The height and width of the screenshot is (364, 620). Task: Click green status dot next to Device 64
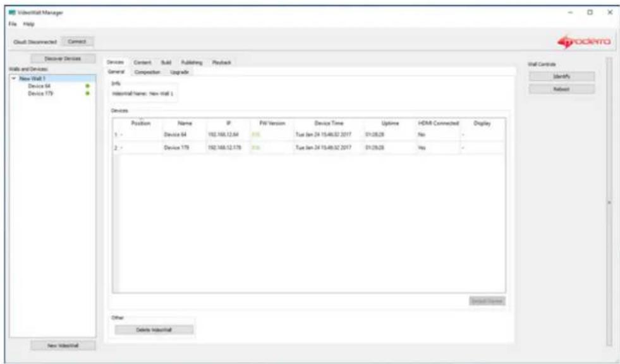87,86
